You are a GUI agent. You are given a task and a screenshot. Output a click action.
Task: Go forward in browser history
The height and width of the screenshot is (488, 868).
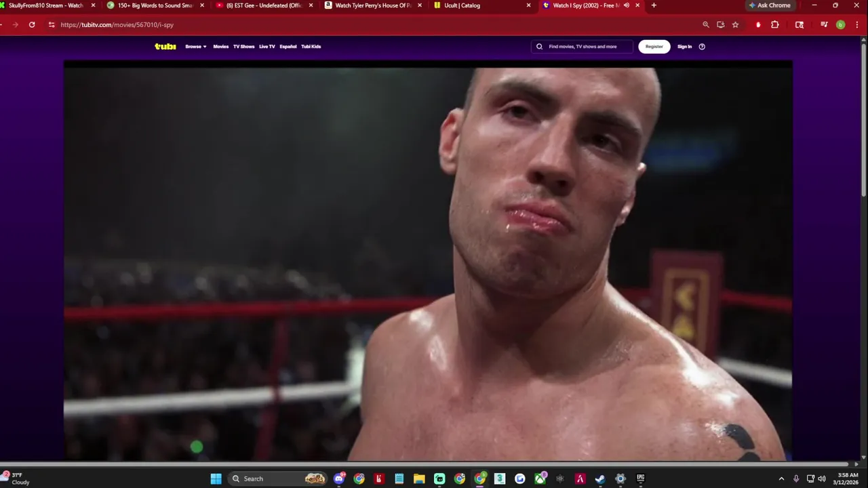(x=16, y=24)
